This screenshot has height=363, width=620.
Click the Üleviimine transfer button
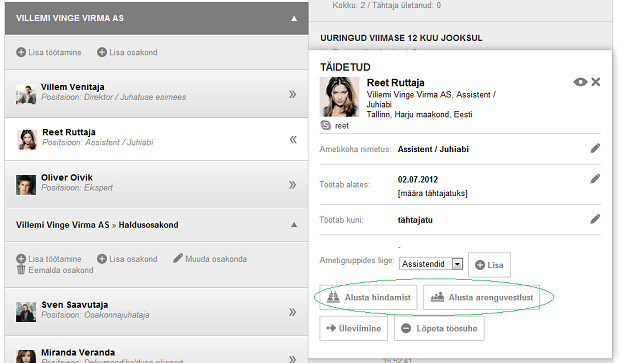[x=353, y=328]
